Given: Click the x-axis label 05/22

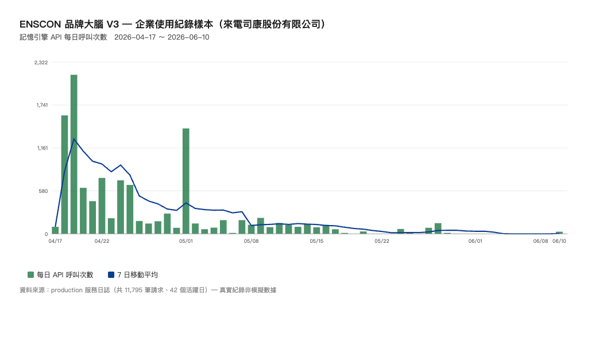Looking at the screenshot, I should click(382, 241).
